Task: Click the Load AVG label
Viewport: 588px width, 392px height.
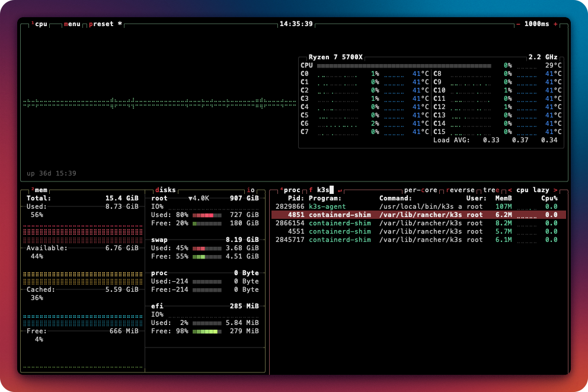Action: click(x=452, y=141)
